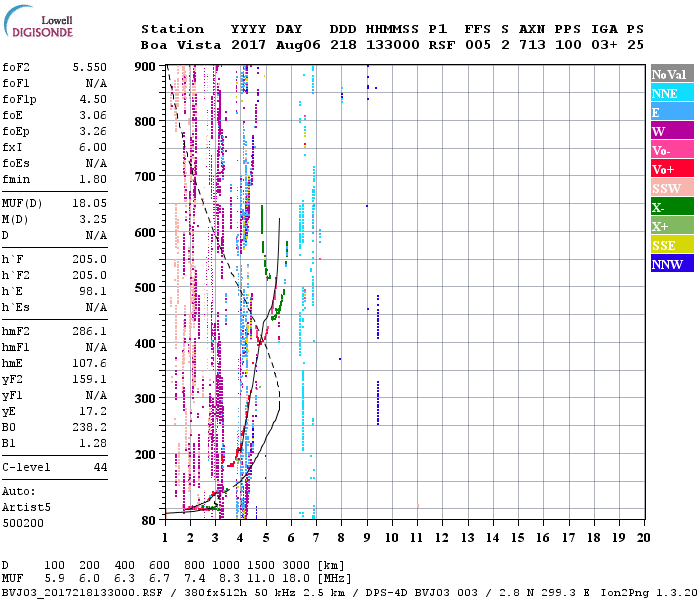Click the BVJO3_2017218133000.RSF filename
The width and height of the screenshot is (700, 600).
(83, 593)
